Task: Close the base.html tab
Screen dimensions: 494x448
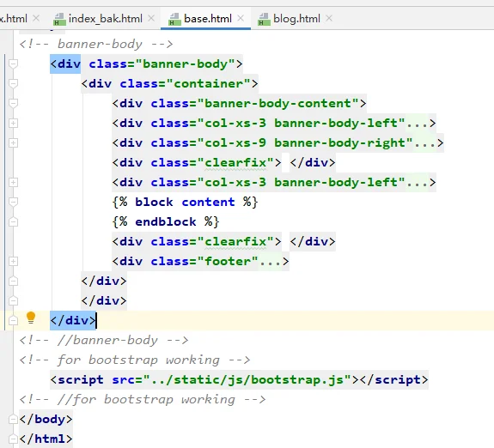Action: click(241, 18)
